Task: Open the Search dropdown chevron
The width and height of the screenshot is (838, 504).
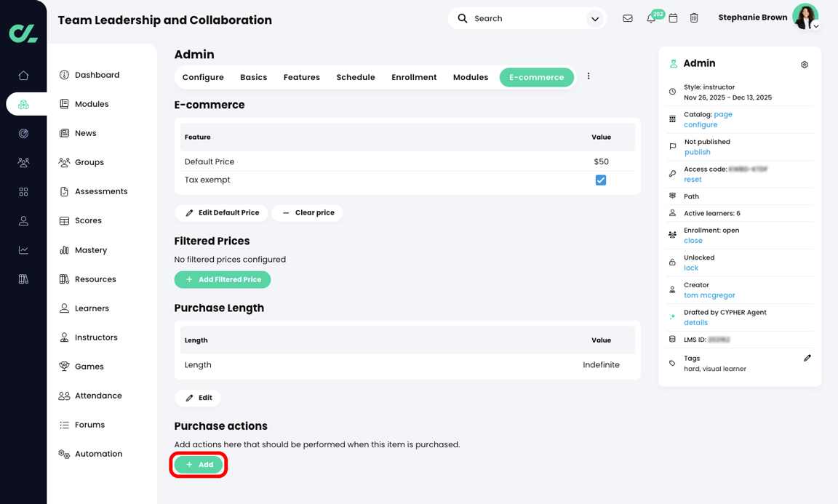Action: coord(595,18)
